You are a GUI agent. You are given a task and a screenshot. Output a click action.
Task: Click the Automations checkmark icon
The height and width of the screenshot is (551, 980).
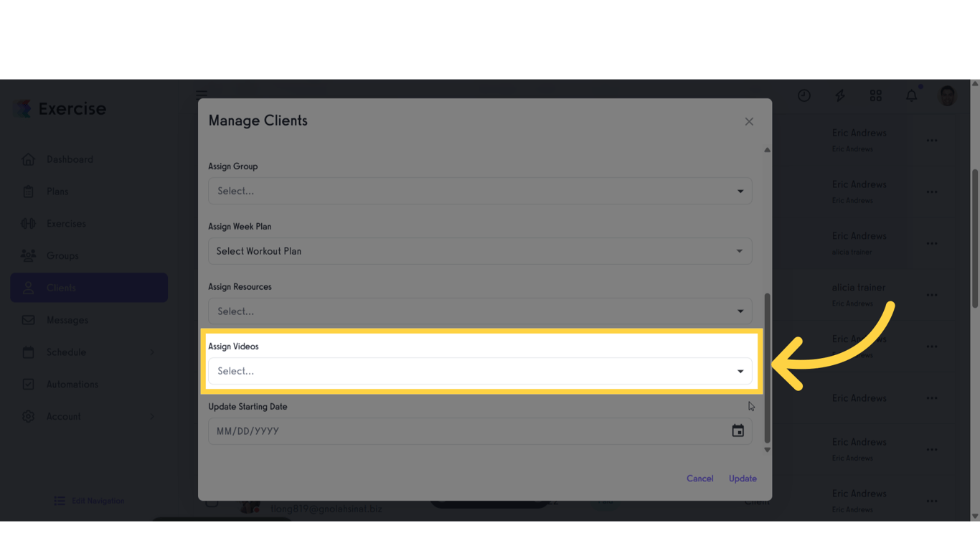29,384
